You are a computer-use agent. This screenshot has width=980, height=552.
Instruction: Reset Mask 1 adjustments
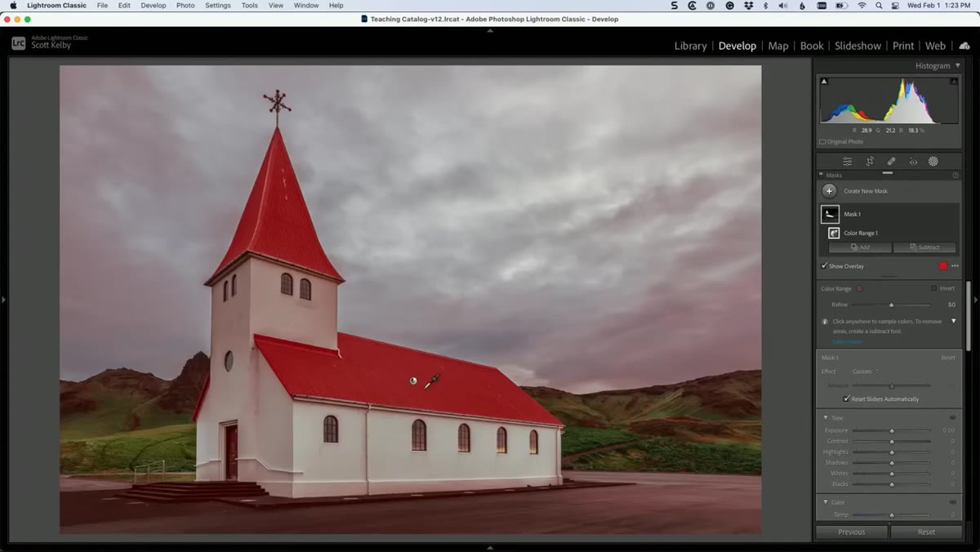pos(948,358)
